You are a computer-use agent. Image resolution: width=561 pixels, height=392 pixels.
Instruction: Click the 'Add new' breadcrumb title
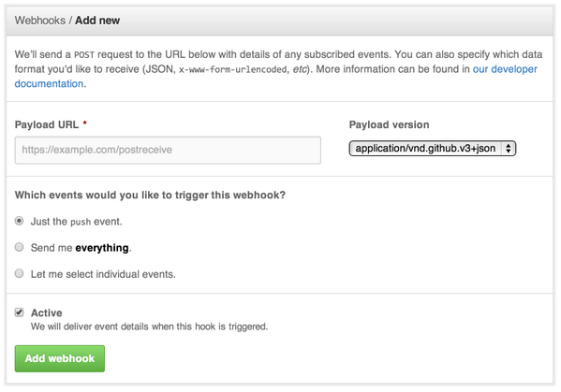[x=97, y=21]
